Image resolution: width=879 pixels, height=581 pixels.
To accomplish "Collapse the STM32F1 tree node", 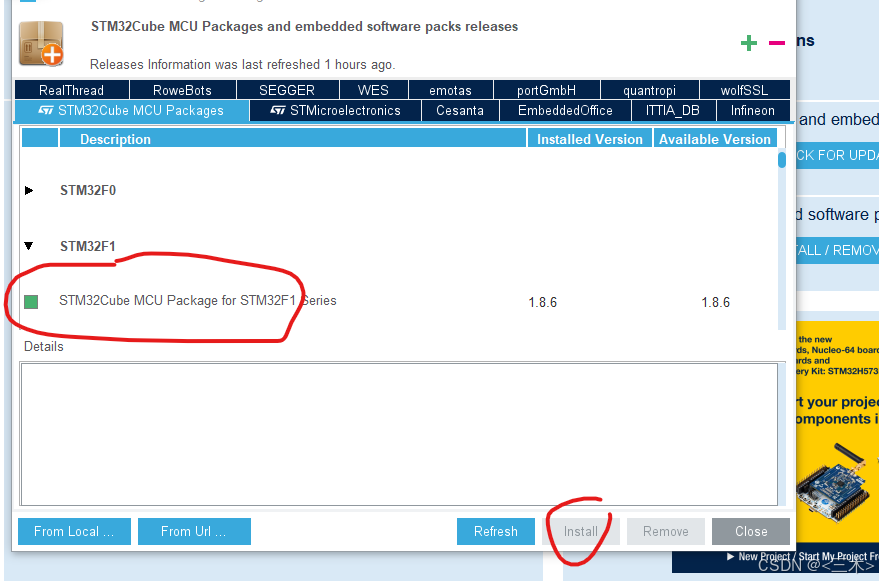I will click(x=29, y=246).
